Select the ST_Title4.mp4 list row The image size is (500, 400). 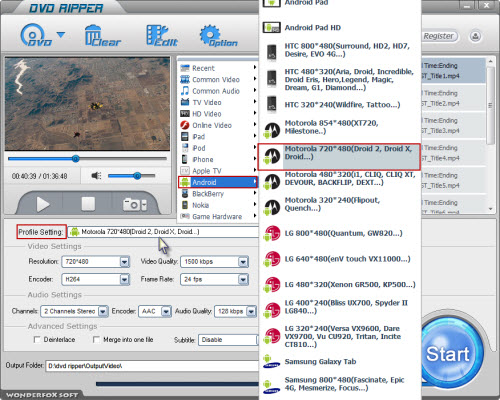453,153
